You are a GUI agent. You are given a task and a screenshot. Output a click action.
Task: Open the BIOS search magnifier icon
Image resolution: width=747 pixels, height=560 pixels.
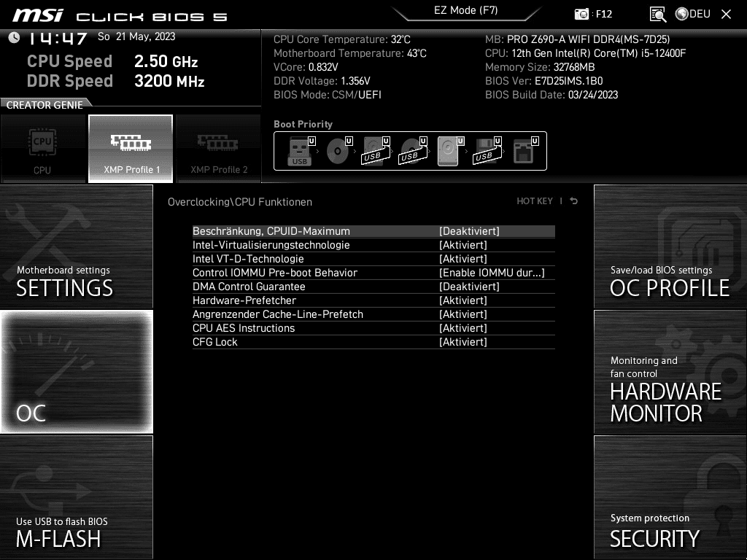[658, 15]
